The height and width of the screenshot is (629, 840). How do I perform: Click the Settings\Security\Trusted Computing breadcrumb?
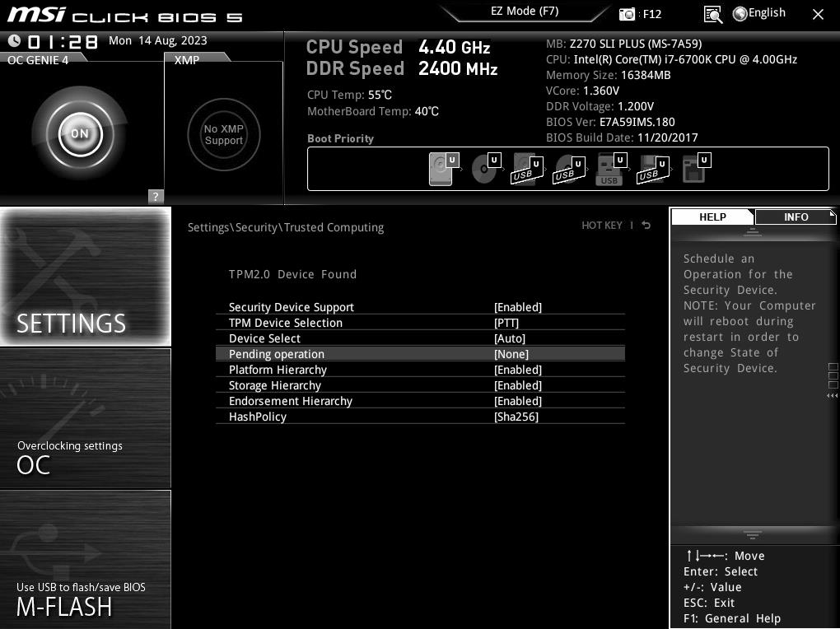point(286,227)
